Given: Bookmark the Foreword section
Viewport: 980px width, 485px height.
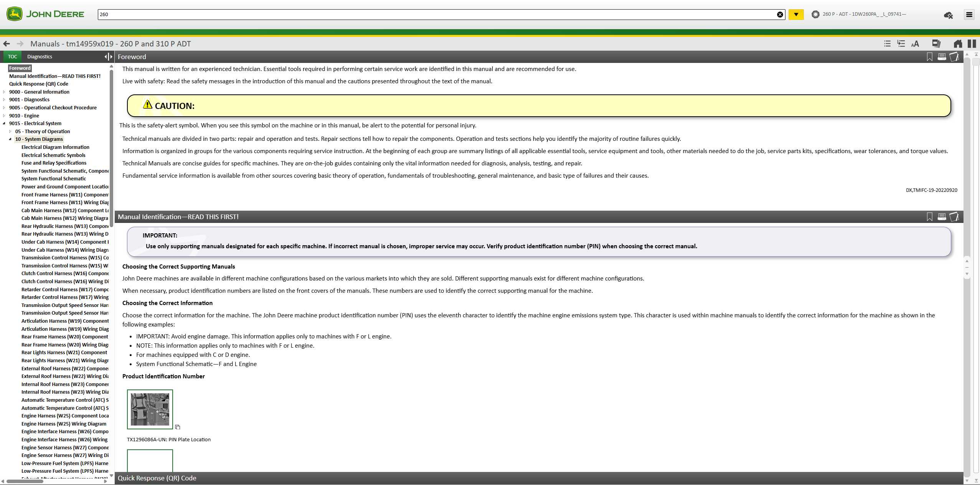Looking at the screenshot, I should [929, 57].
